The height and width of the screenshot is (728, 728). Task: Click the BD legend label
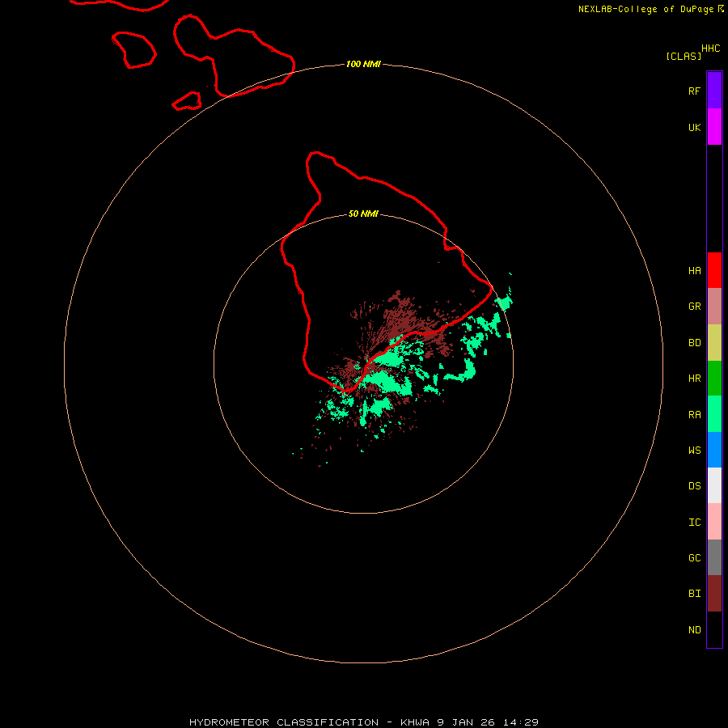click(694, 343)
